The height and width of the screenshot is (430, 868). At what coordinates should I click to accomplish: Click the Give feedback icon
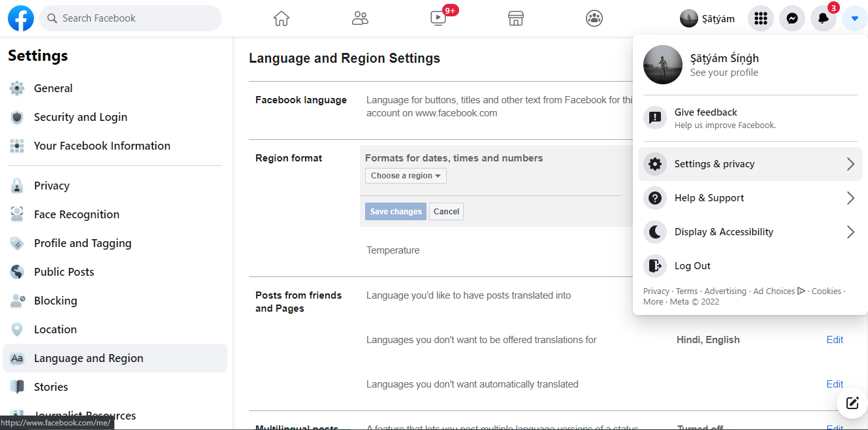655,118
